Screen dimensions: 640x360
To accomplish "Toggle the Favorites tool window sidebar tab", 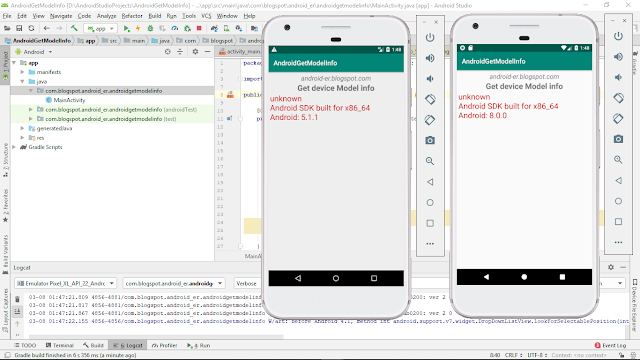I will (5, 206).
